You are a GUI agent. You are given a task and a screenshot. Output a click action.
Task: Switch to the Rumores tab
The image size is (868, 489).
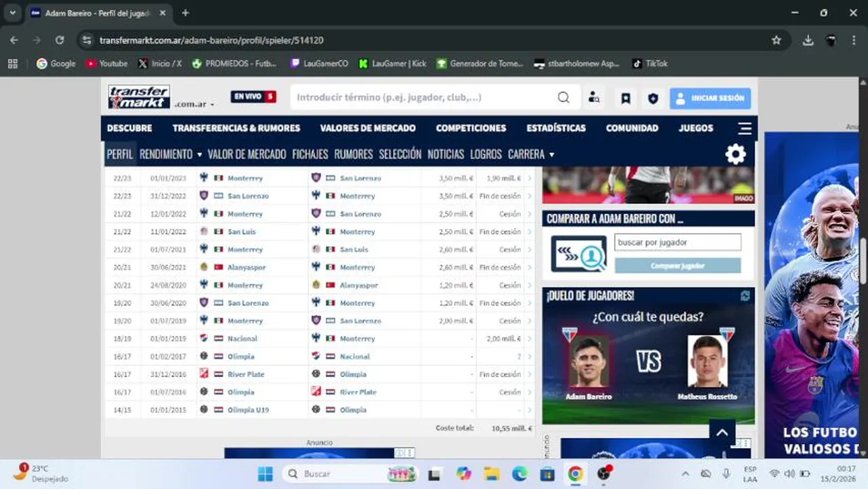pos(353,154)
